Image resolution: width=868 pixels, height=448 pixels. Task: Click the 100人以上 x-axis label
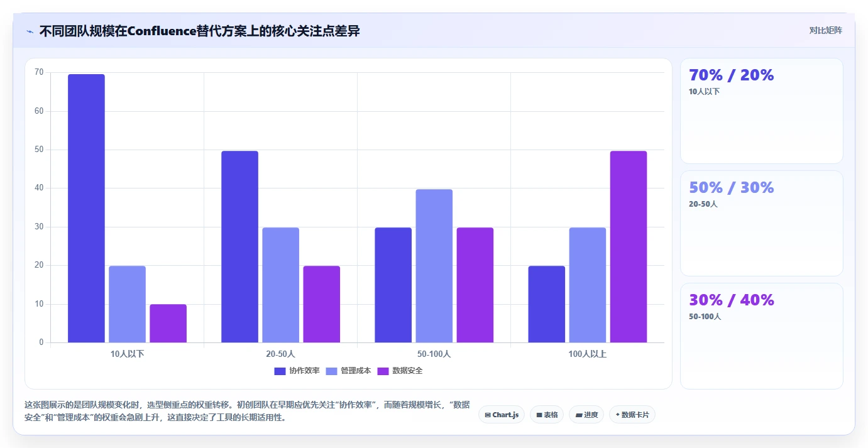(x=587, y=354)
